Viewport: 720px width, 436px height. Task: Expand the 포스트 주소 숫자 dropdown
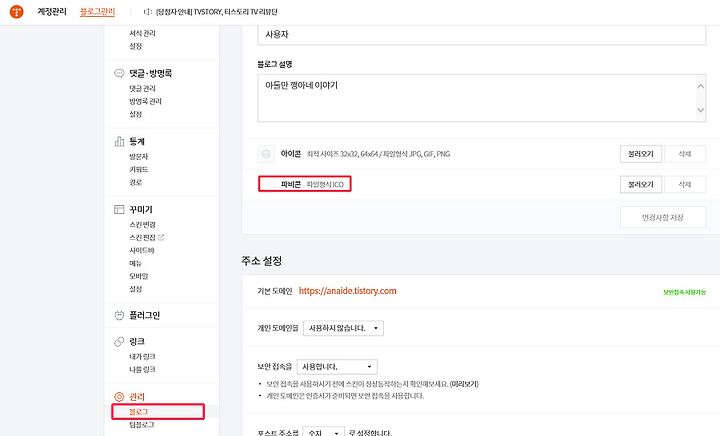pyautogui.click(x=324, y=432)
